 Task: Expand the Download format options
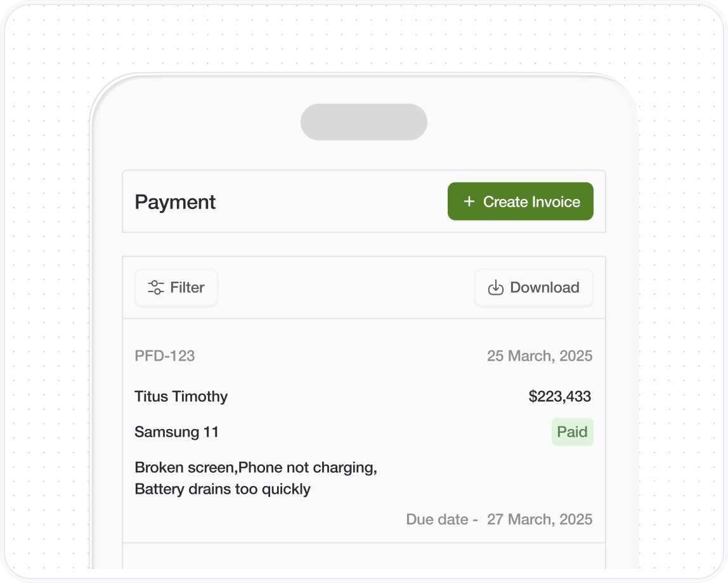click(x=533, y=288)
